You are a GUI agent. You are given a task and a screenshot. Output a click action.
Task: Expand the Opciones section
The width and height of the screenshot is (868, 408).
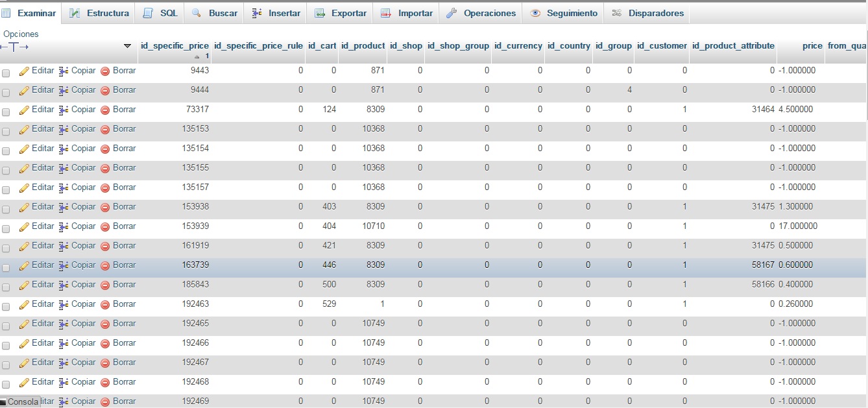pyautogui.click(x=21, y=34)
